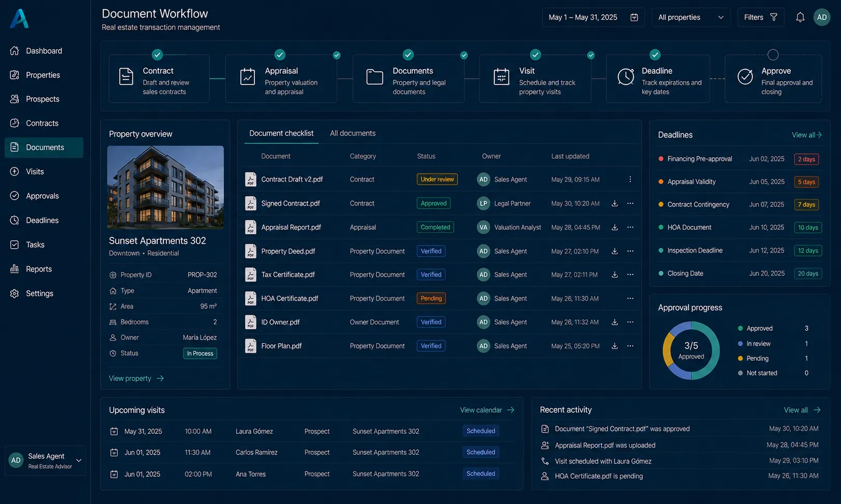The image size is (841, 504).
Task: Go to Approvals in the sidebar
Action: click(44, 196)
